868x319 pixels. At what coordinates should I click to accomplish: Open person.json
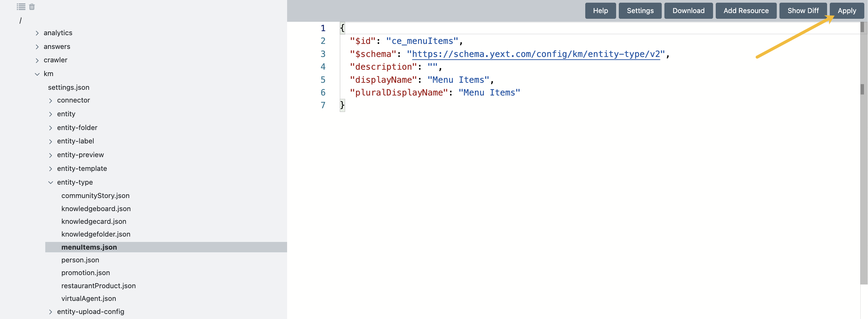(80, 260)
